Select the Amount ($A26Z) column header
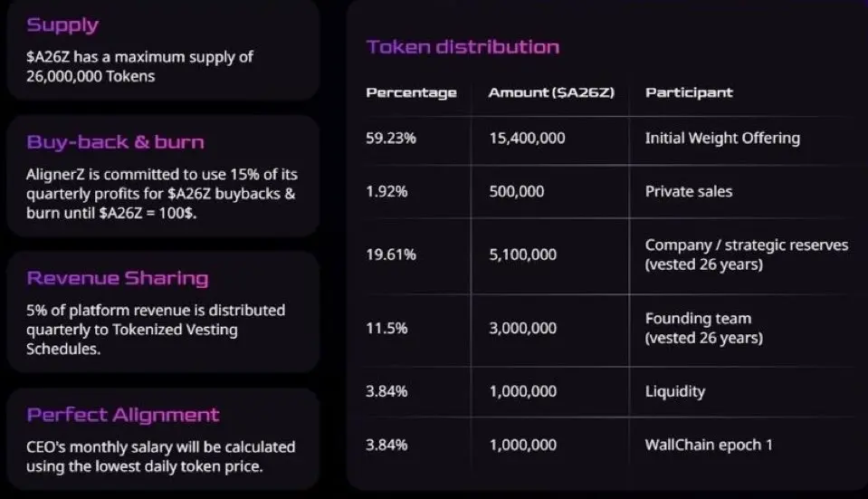This screenshot has width=868, height=499. click(x=551, y=92)
